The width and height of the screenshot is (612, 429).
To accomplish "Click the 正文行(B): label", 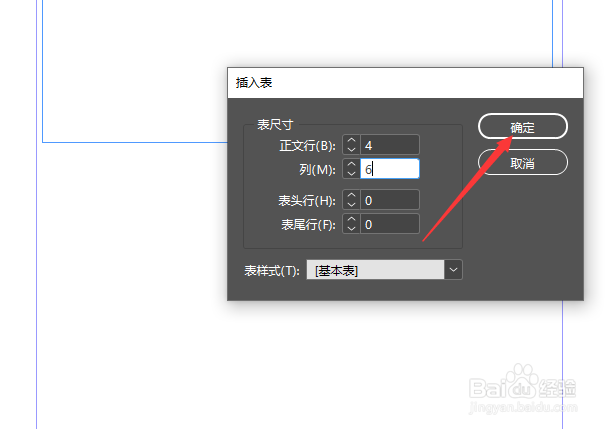I will point(308,146).
